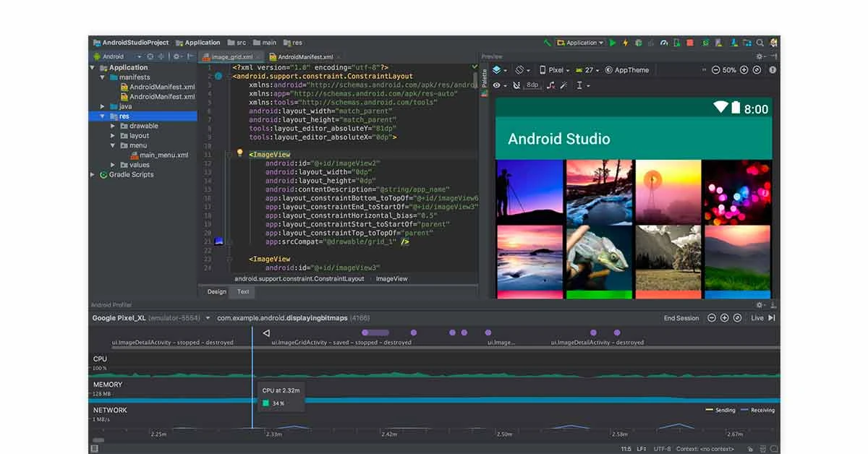Click End Session in the profiler
Viewport: 868px width, 454px height.
coord(681,317)
